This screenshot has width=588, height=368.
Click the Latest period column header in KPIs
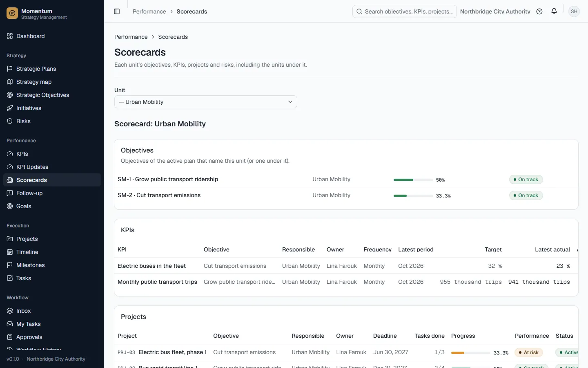[416, 249]
